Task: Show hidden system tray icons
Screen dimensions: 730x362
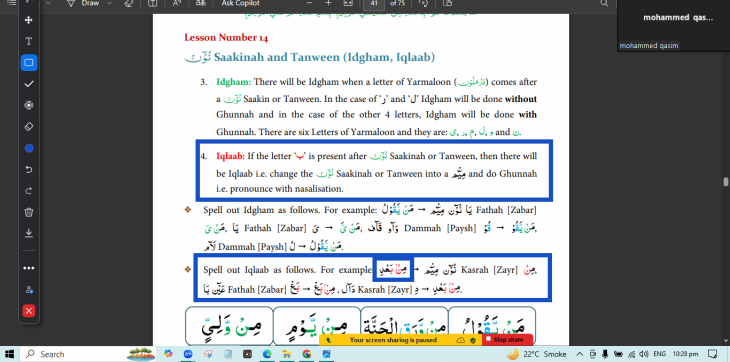Action: pyautogui.click(x=580, y=354)
